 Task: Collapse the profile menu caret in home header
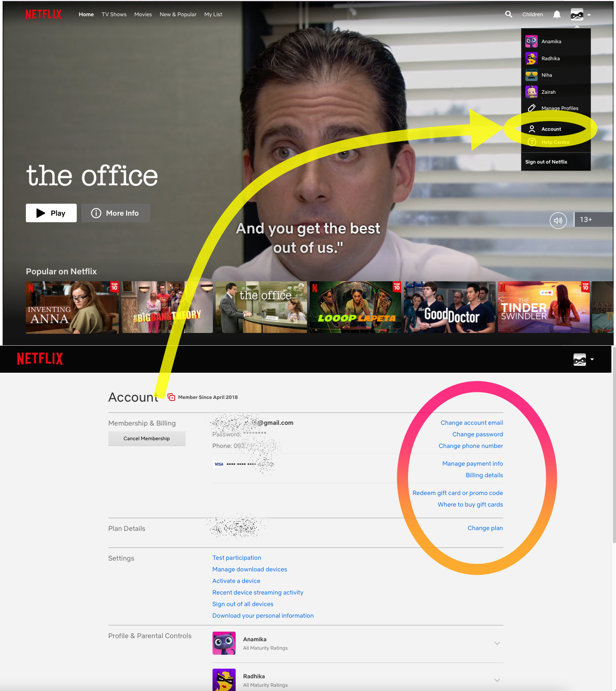coord(589,15)
